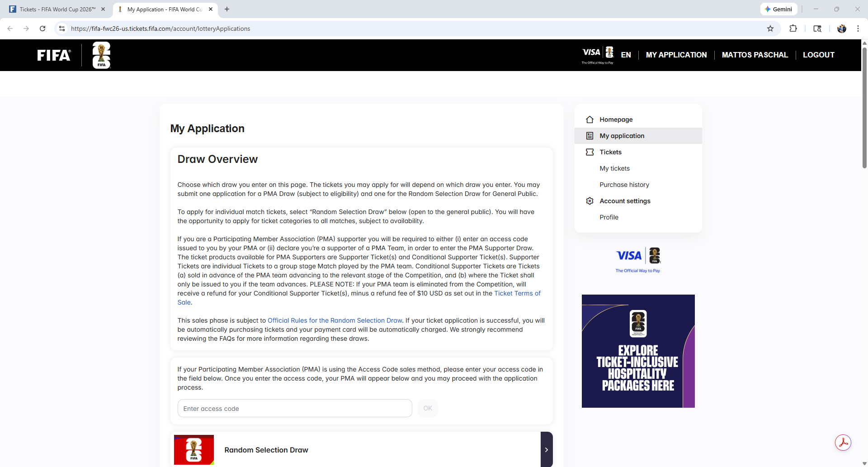
Task: Open Purchase history in sidebar
Action: point(624,185)
